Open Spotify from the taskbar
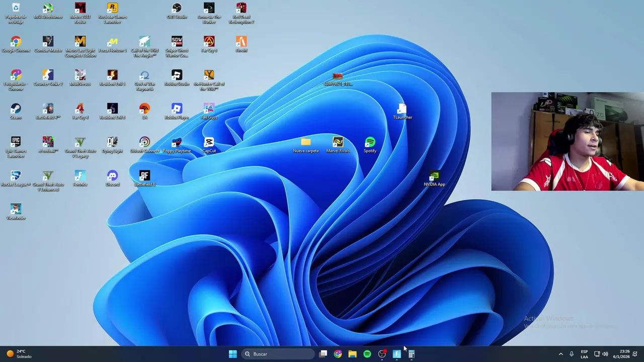Image resolution: width=644 pixels, height=362 pixels. (367, 354)
